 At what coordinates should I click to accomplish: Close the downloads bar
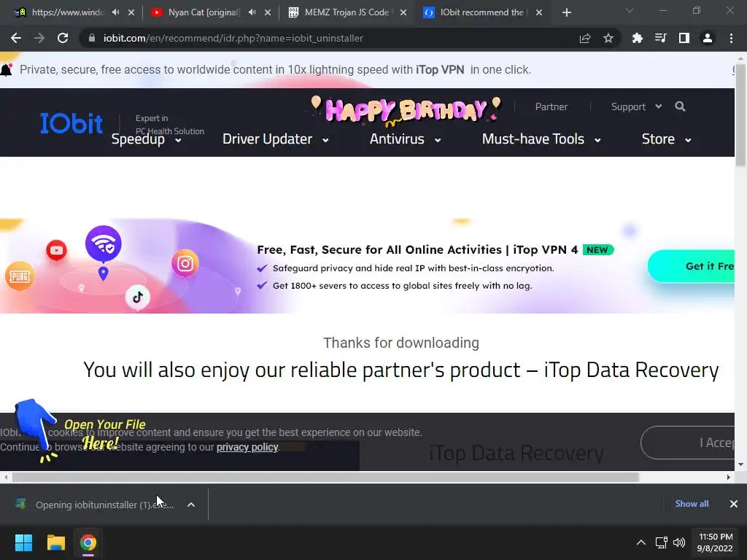tap(734, 503)
